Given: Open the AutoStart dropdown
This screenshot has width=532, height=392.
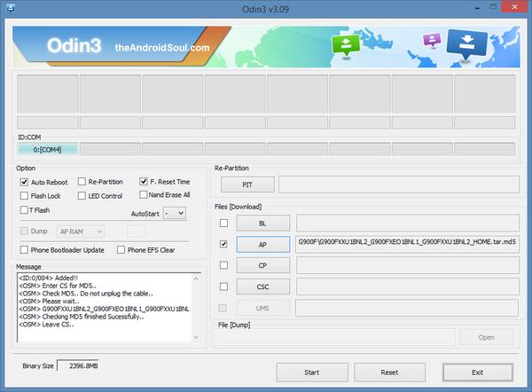Looking at the screenshot, I should coord(175,214).
